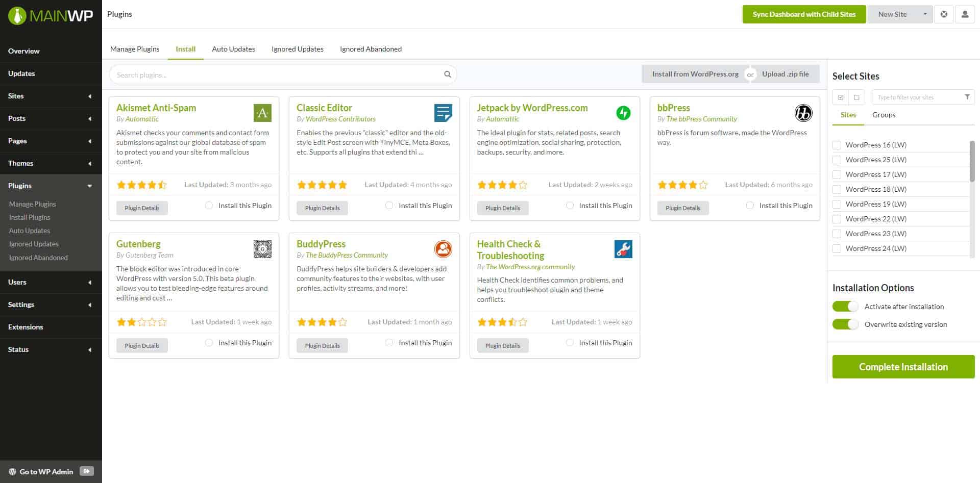
Task: Expand the Sites sidebar menu
Action: pos(90,96)
